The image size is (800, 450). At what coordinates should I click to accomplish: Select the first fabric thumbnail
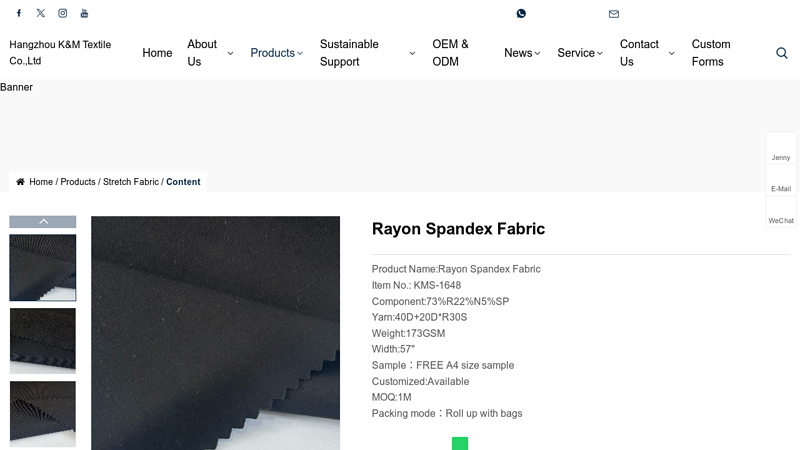(x=43, y=267)
